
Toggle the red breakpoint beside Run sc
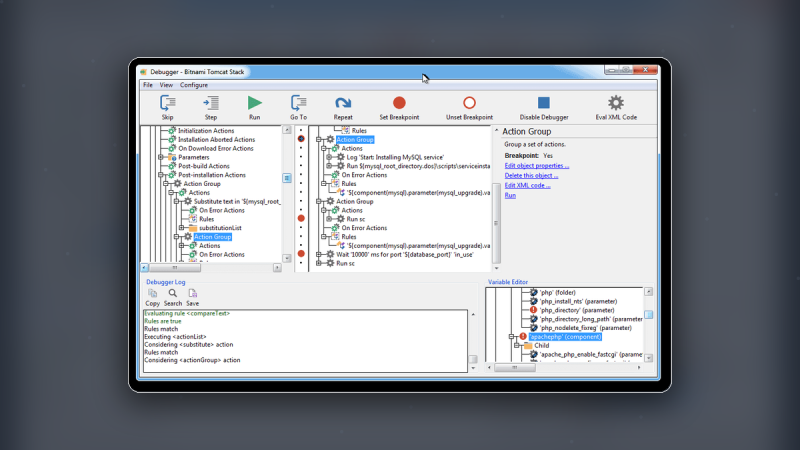click(x=301, y=218)
